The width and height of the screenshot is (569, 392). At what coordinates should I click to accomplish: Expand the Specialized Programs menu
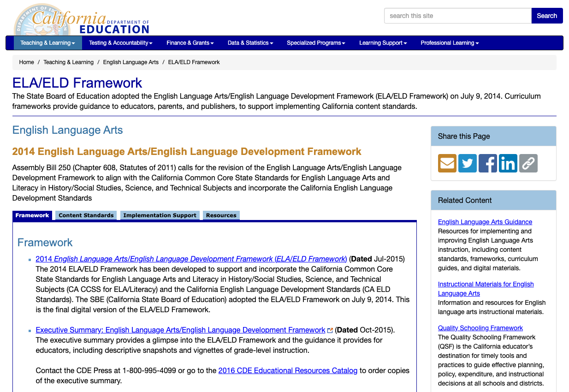click(316, 42)
